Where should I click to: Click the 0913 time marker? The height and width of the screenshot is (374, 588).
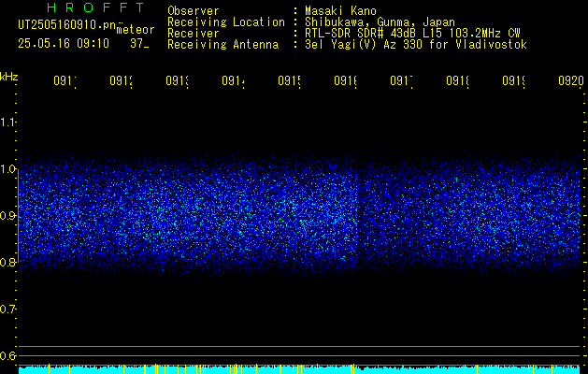click(178, 80)
